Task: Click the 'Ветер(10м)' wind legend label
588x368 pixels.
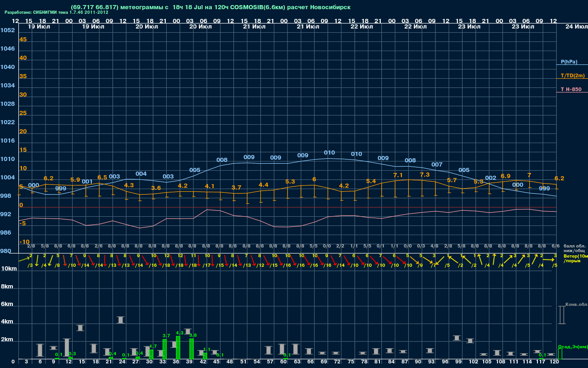Action: tap(576, 256)
